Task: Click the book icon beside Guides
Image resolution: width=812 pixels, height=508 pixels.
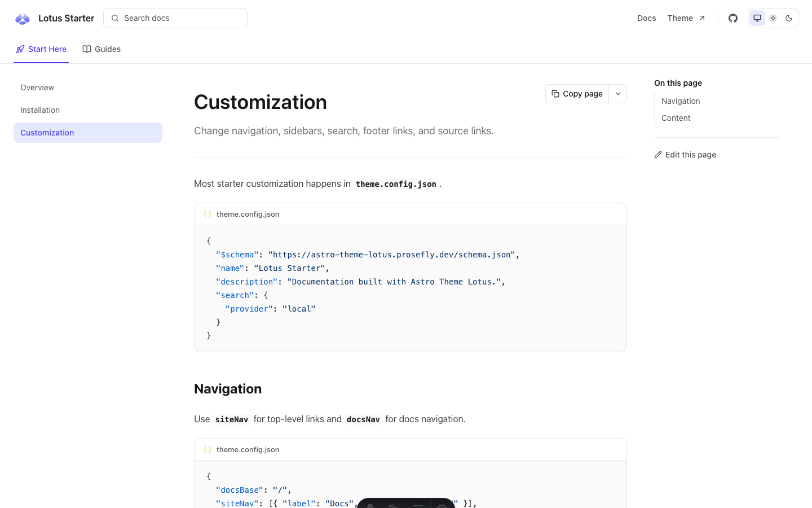Action: 87,49
